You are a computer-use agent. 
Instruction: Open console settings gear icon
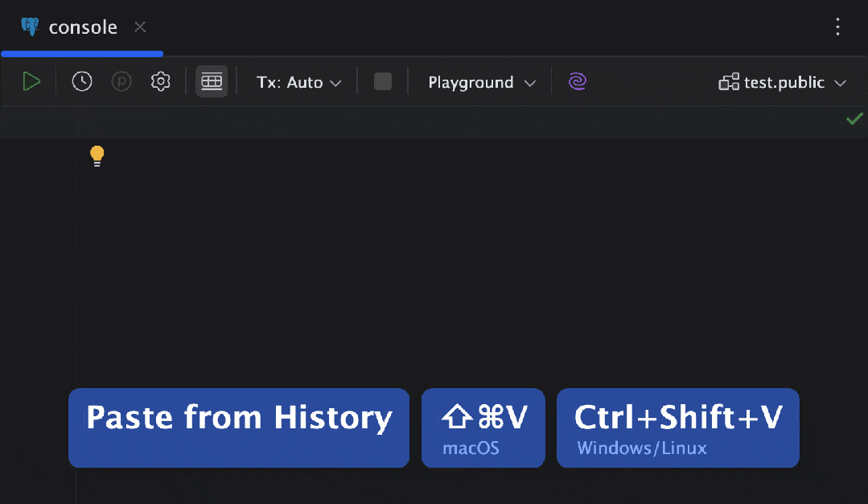point(161,82)
